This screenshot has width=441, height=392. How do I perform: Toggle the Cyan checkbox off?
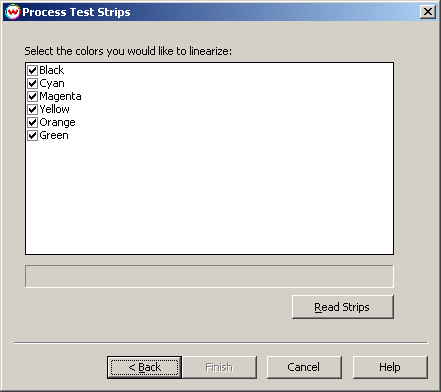click(x=32, y=83)
